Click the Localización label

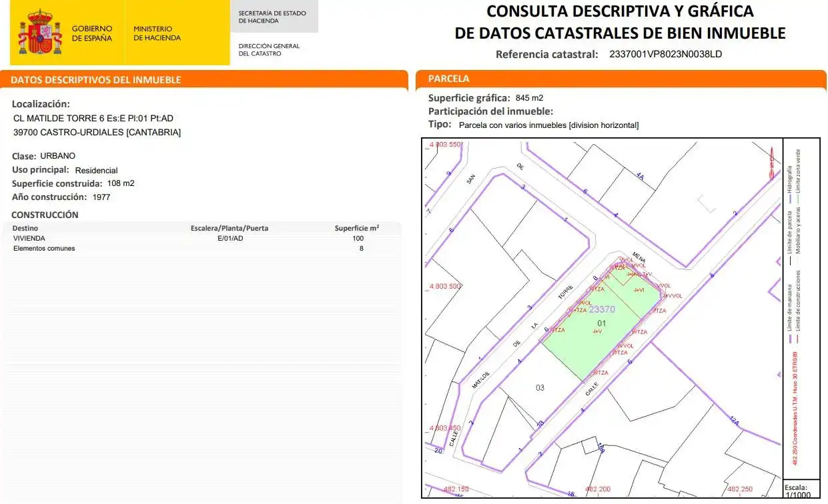point(41,104)
